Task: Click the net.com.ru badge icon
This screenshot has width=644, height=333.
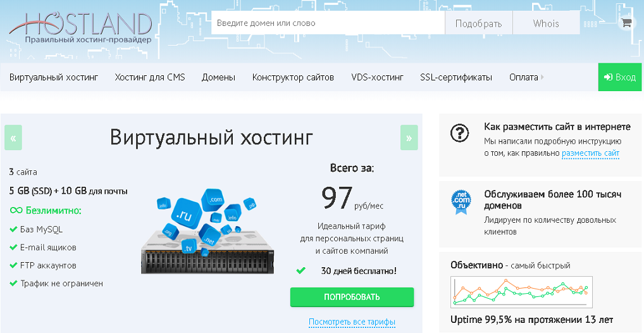Action: (461, 202)
